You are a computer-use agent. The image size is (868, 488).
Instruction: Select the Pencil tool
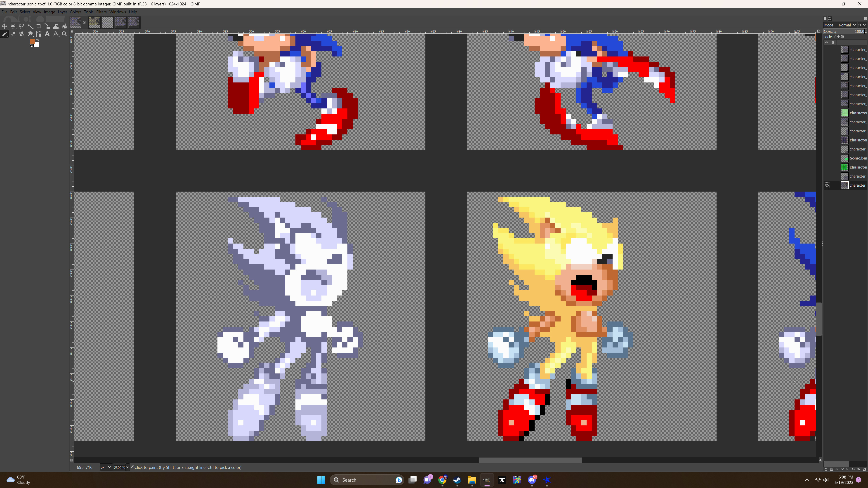[4, 34]
